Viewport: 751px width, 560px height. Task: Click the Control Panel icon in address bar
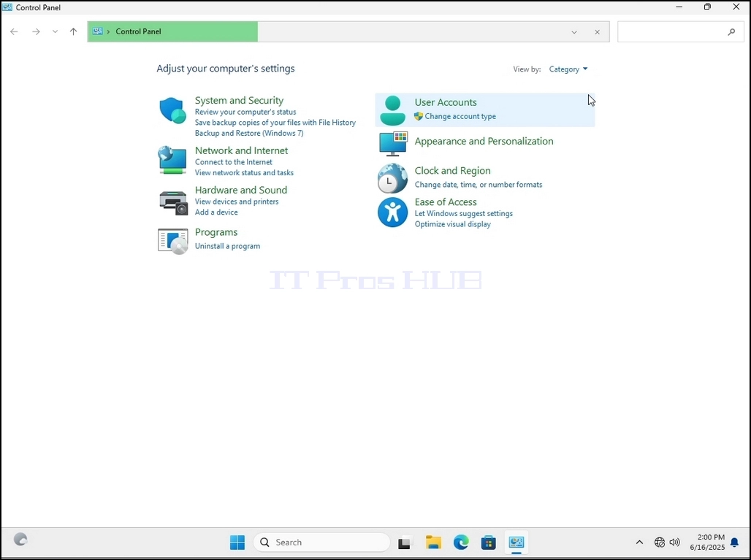98,31
